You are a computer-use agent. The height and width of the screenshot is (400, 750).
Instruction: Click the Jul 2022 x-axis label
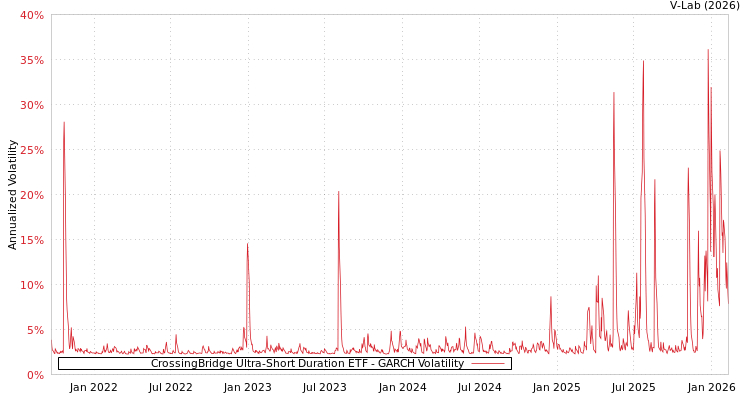(x=171, y=387)
